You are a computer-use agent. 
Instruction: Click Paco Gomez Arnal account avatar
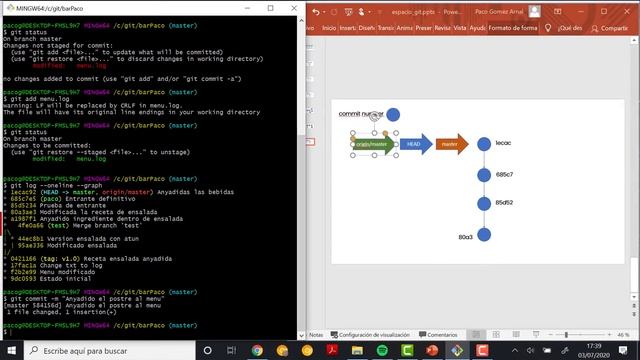point(534,11)
